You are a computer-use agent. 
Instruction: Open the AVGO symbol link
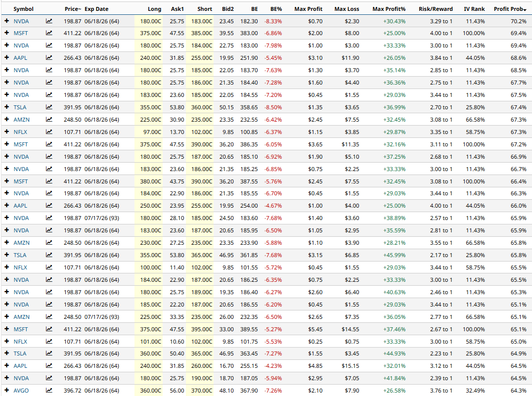pyautogui.click(x=21, y=391)
